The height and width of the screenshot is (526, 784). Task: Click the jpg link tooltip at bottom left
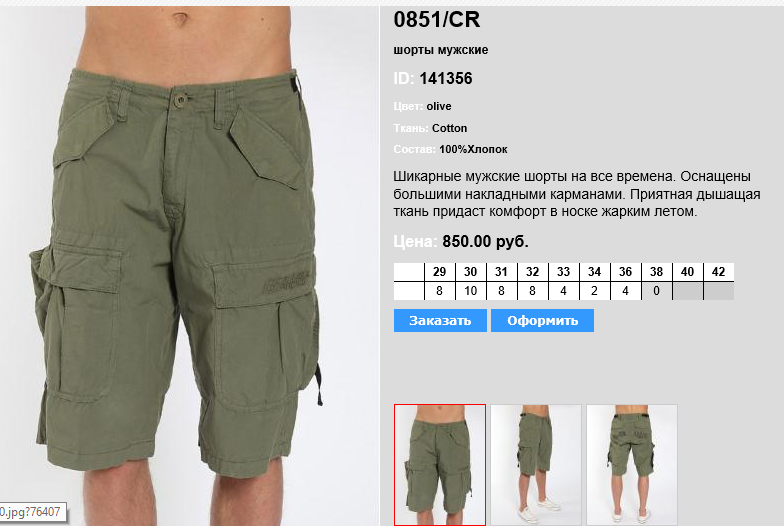point(32,512)
